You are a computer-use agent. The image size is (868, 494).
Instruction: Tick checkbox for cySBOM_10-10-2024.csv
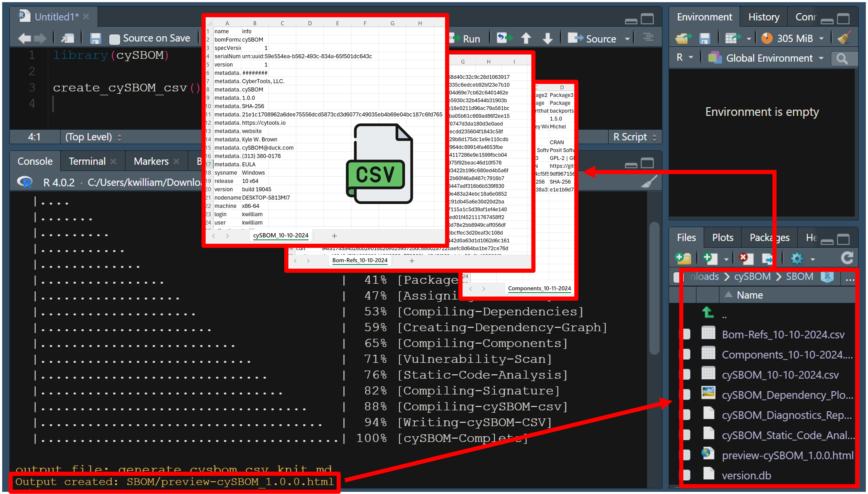[686, 375]
